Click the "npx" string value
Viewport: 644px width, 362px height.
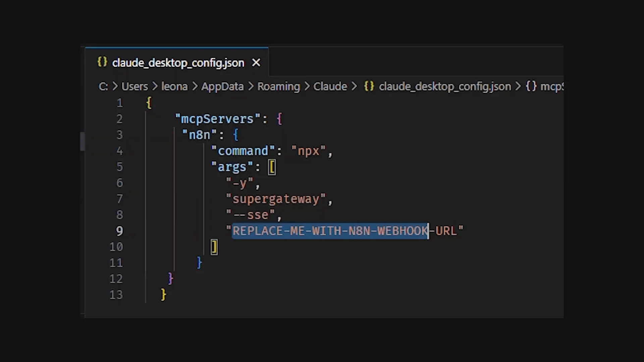(x=309, y=151)
